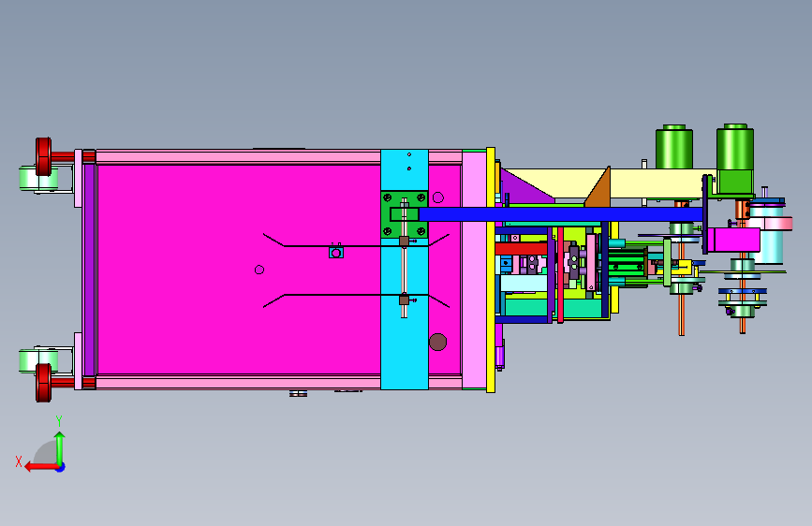Click the blue Z axis ball on the triad
812x526 pixels.
coord(61,467)
